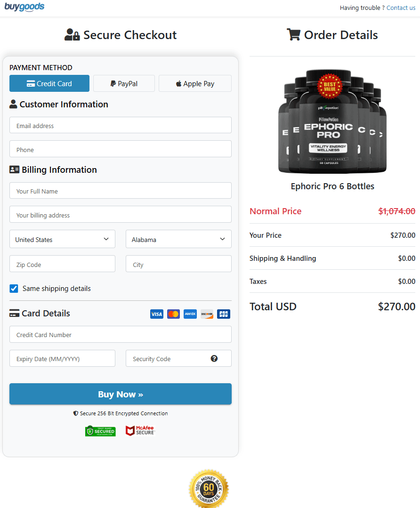Open the Contact us link

point(401,8)
